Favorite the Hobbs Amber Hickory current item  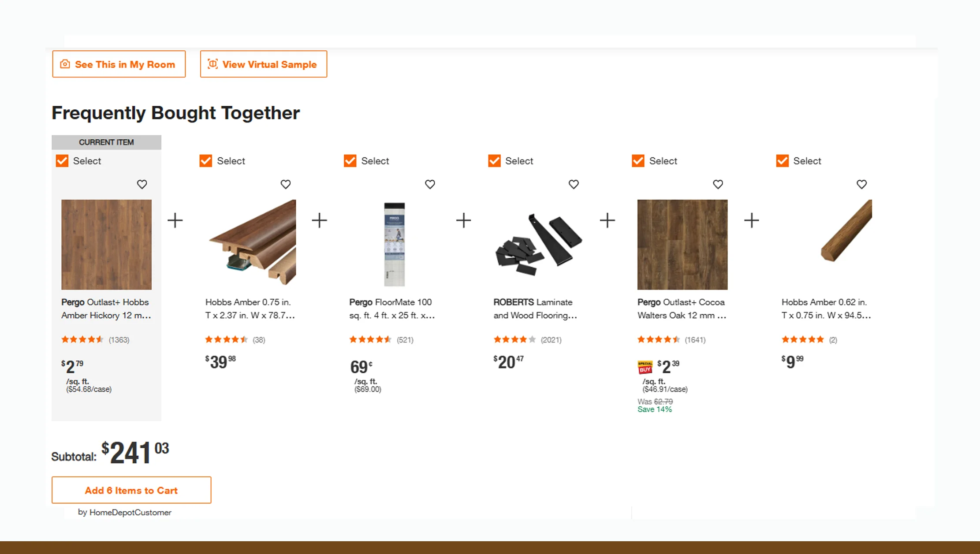(x=142, y=184)
